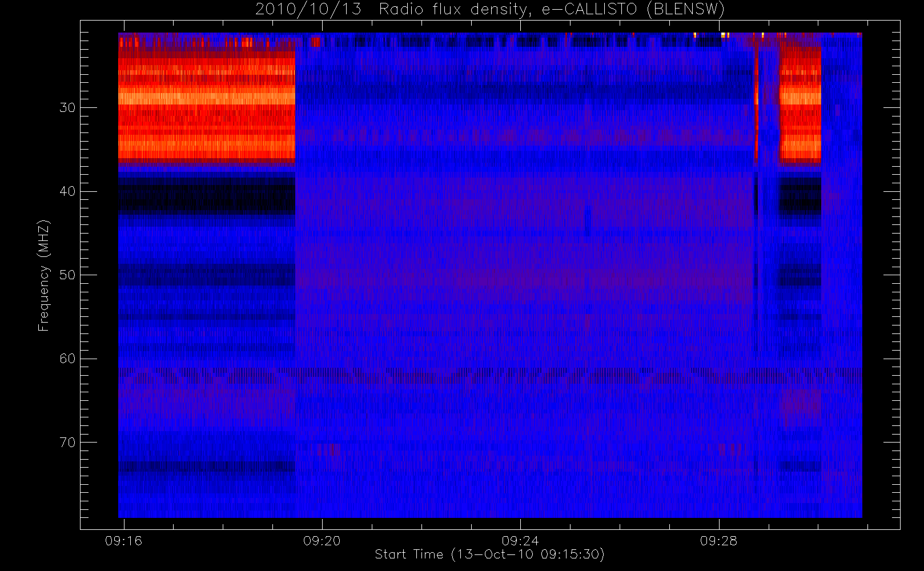Click the 70 MHz axis tick label
Viewport: 924px width, 571px height.
[67, 442]
